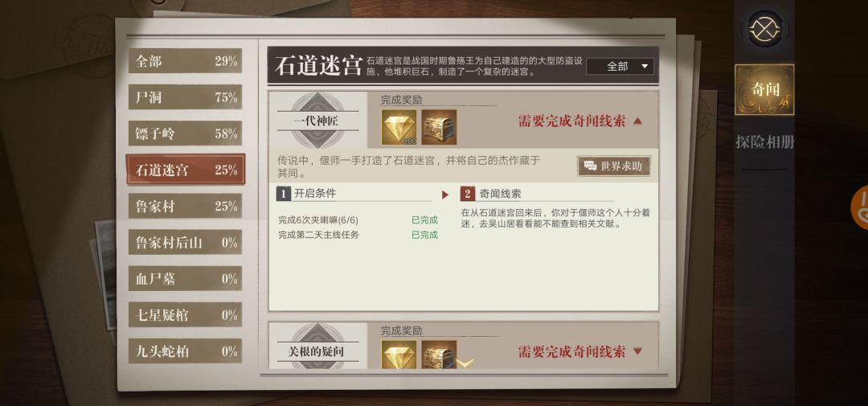Click the diamond reward icon under 关根的疑问
The width and height of the screenshot is (868, 406).
[399, 355]
